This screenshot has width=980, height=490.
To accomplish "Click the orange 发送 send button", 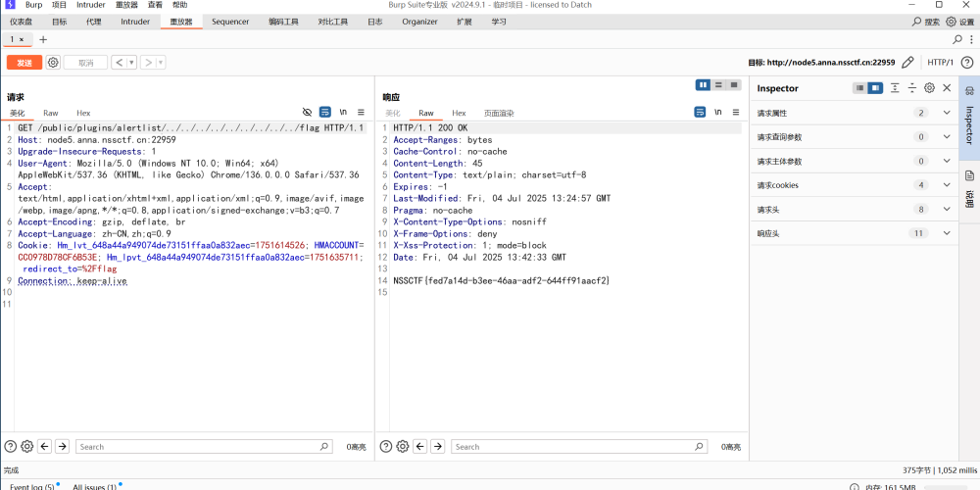I will coord(24,63).
